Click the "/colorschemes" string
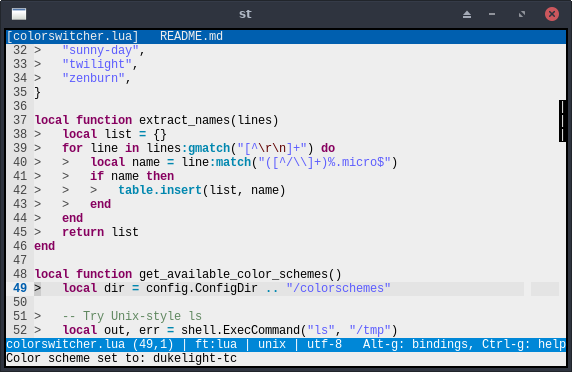Viewport: 572px width, 372px height. pos(338,288)
